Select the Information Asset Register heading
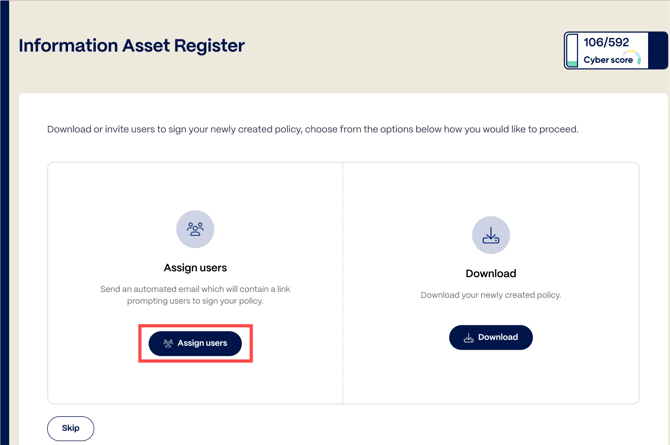 pyautogui.click(x=131, y=46)
